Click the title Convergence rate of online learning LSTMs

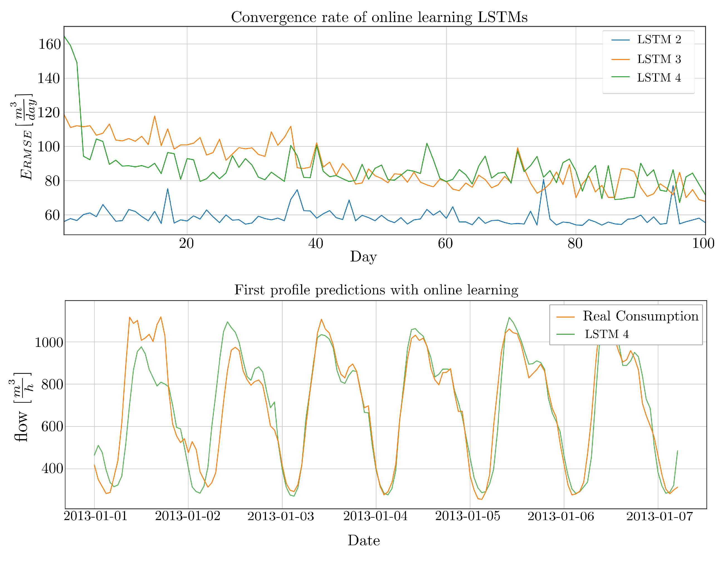[379, 17]
